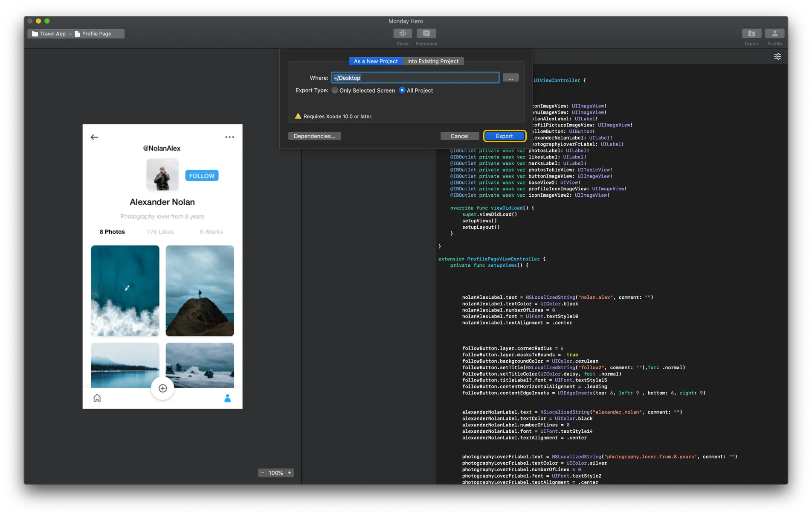Image resolution: width=812 pixels, height=516 pixels.
Task: Select the 6 Marks tab in preview
Action: [212, 232]
